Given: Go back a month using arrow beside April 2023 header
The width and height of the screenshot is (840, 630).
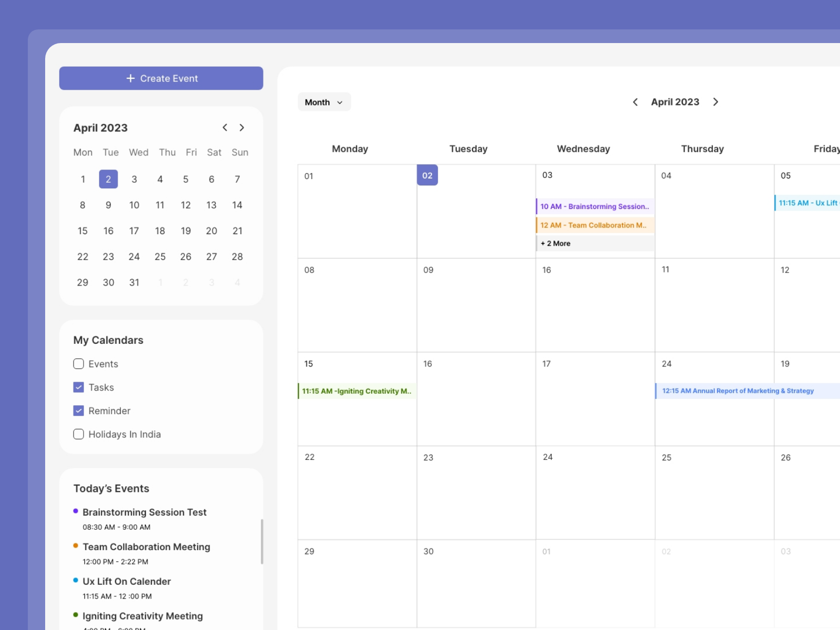Looking at the screenshot, I should pos(635,102).
